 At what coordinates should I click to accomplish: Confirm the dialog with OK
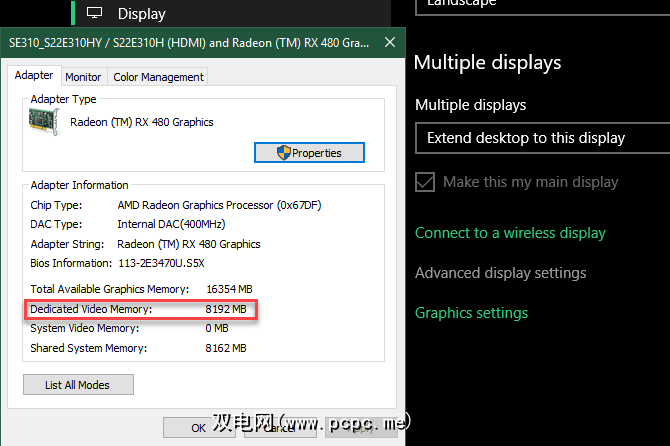(x=199, y=428)
